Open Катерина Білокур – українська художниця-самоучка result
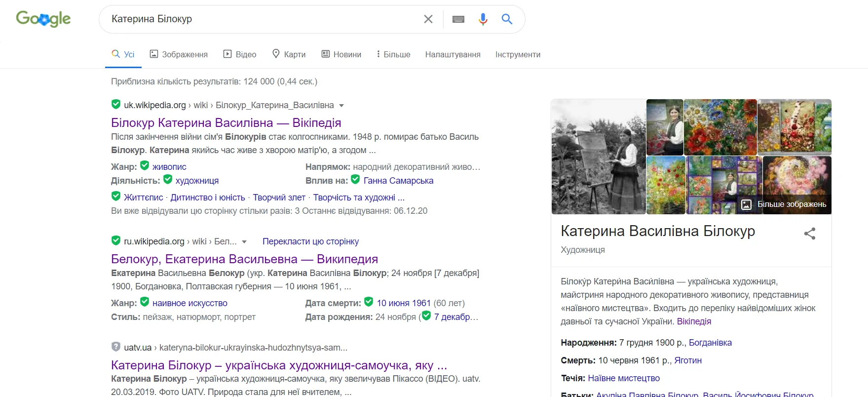Image resolution: width=868 pixels, height=397 pixels. tap(279, 365)
